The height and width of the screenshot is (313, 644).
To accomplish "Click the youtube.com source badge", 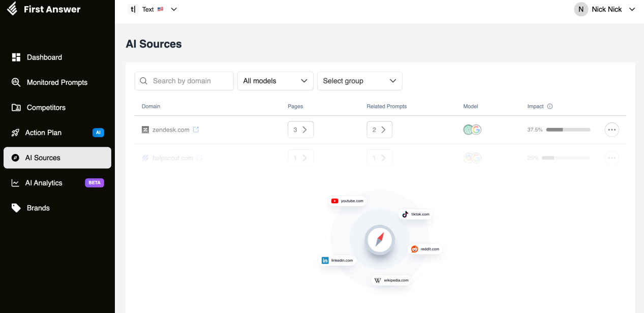I will click(x=348, y=201).
